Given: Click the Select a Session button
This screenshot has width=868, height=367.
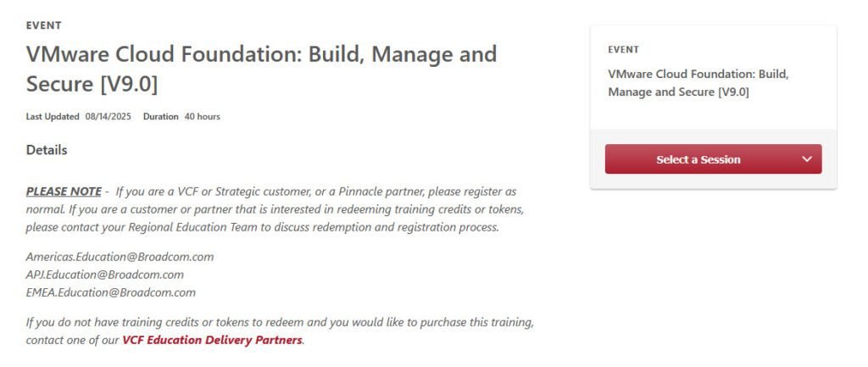Looking at the screenshot, I should point(698,159).
